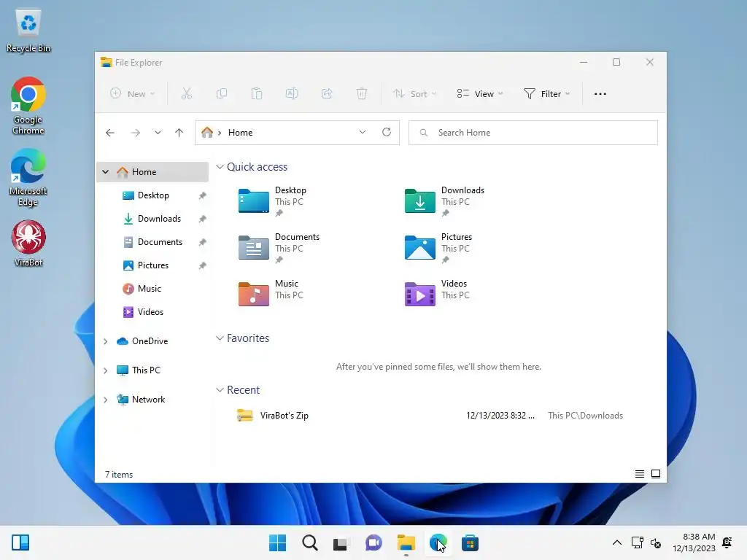Go up one level arrow
Image resolution: width=747 pixels, height=560 pixels.
pos(179,133)
